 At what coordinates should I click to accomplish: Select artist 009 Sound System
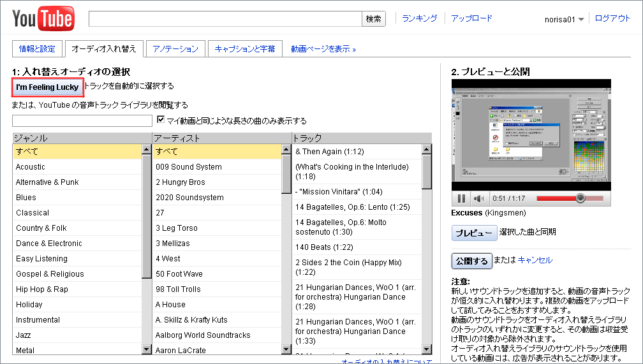click(217, 167)
